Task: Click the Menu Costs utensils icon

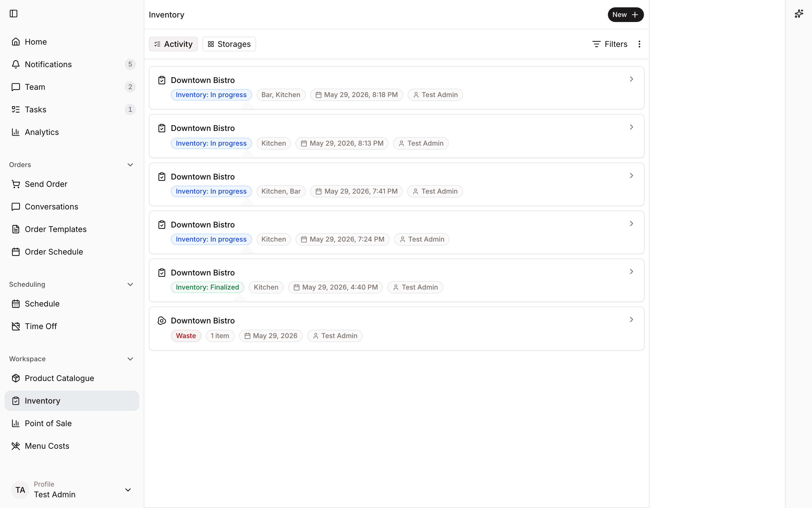Action: (x=16, y=446)
